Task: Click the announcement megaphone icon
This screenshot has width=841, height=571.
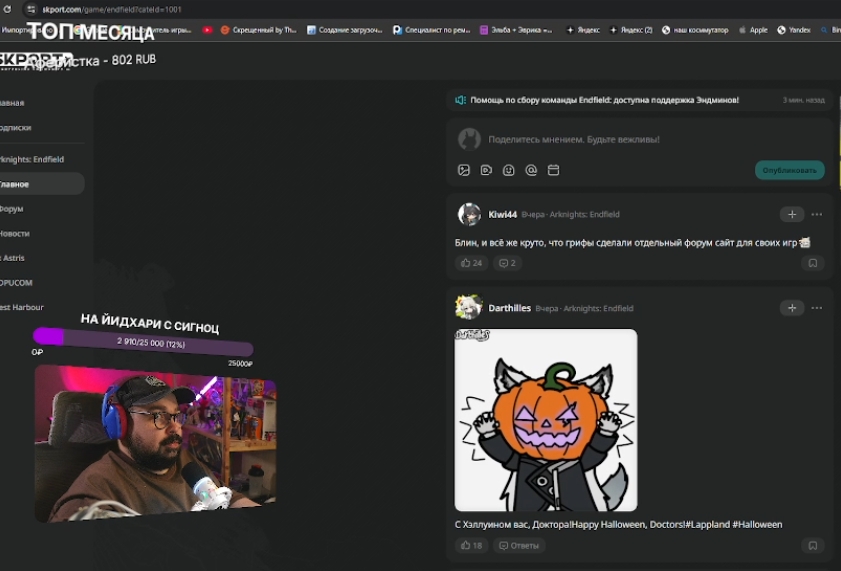Action: 460,100
